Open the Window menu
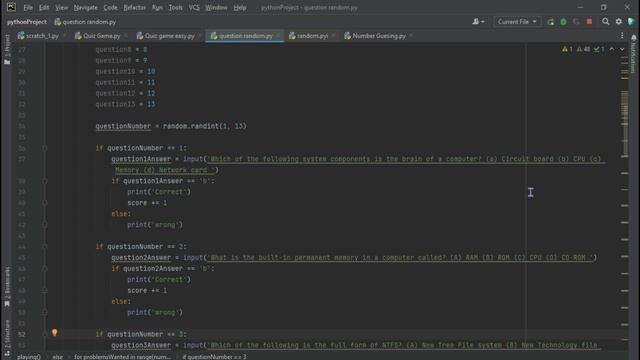 click(x=216, y=7)
